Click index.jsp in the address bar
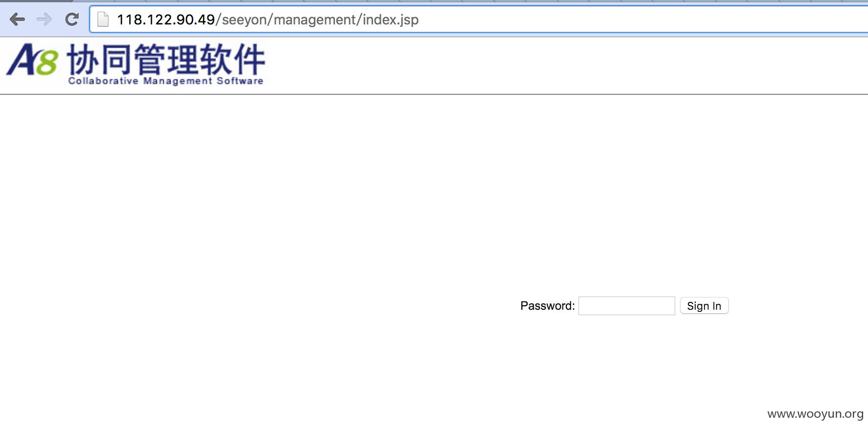 tap(391, 20)
